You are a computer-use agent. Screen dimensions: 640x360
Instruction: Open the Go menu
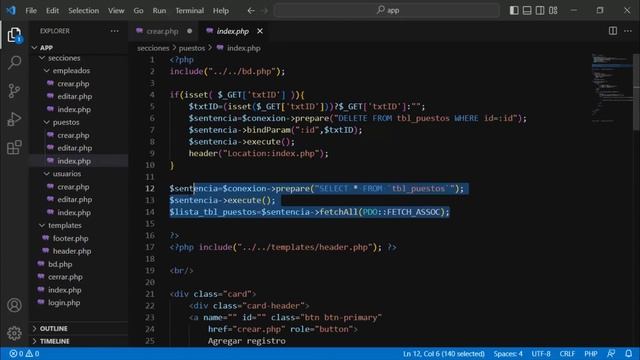point(138,11)
